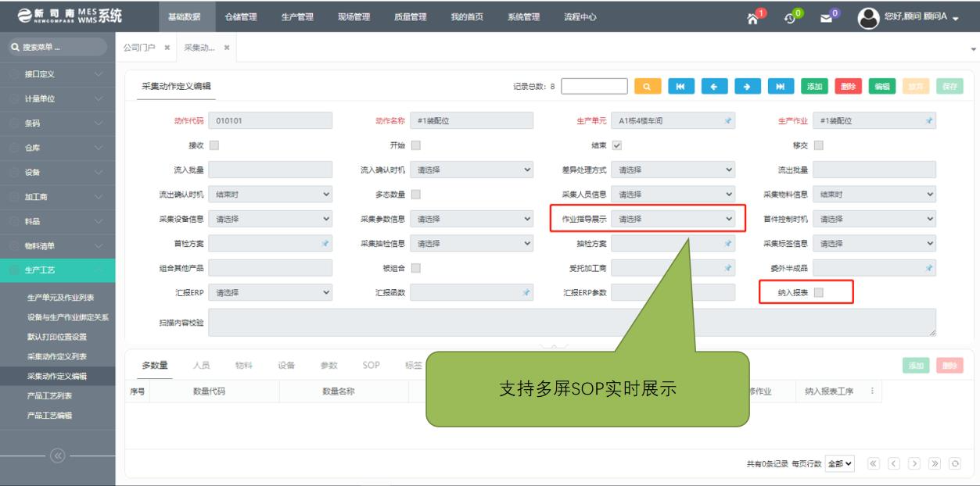Screen dimensions: 980x486
Task: Click the record search input field
Action: point(594,86)
